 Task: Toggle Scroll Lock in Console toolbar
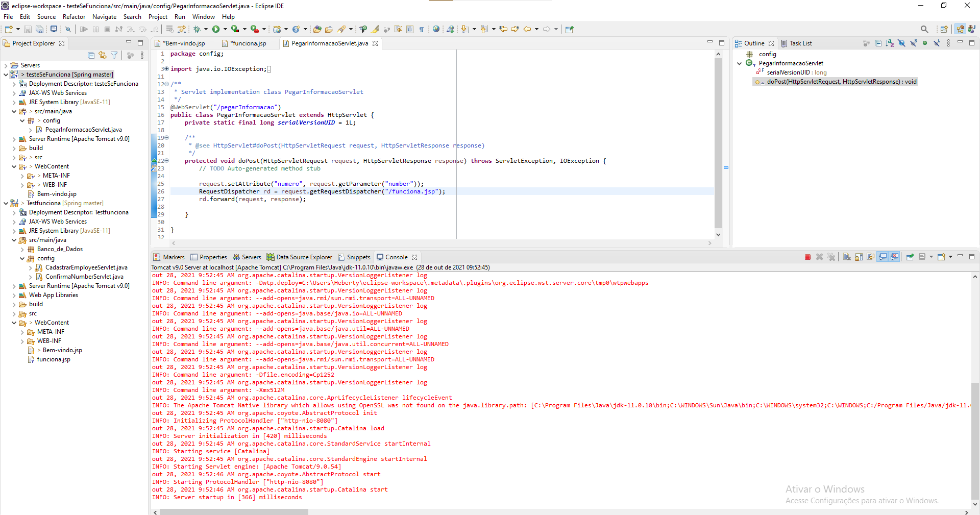point(859,257)
